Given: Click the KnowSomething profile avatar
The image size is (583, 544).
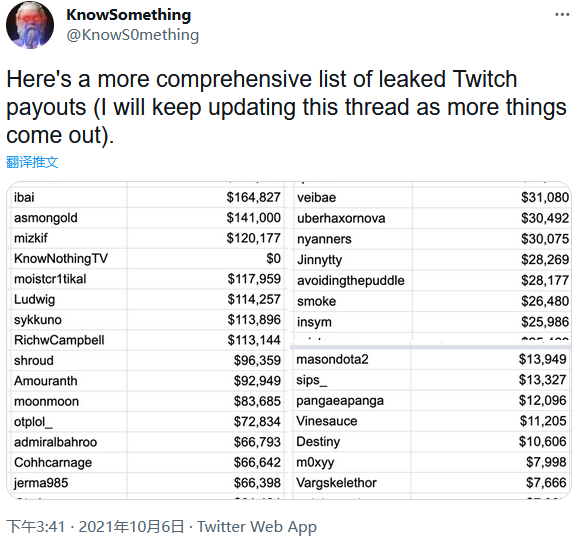Looking at the screenshot, I should [30, 25].
